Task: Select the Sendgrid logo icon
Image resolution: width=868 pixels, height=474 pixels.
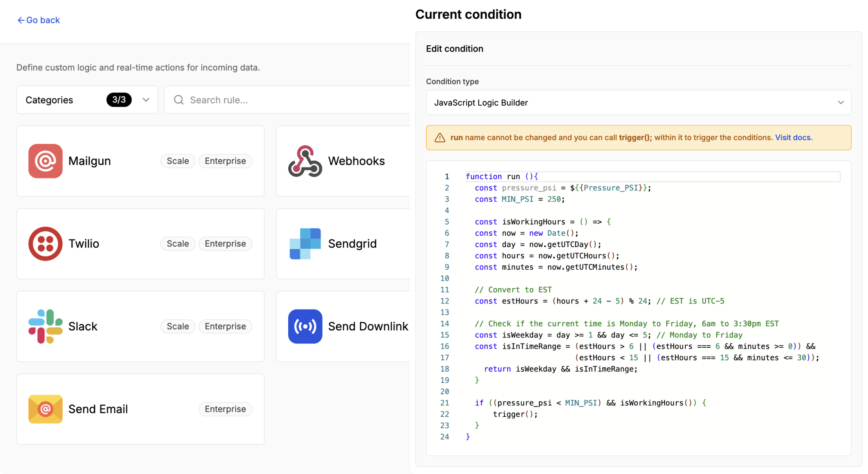Action: click(305, 244)
